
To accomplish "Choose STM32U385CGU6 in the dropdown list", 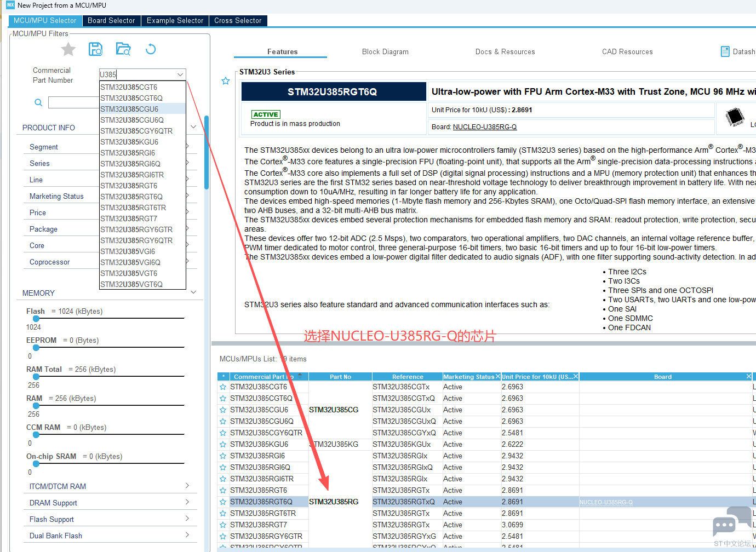I will [x=142, y=109].
